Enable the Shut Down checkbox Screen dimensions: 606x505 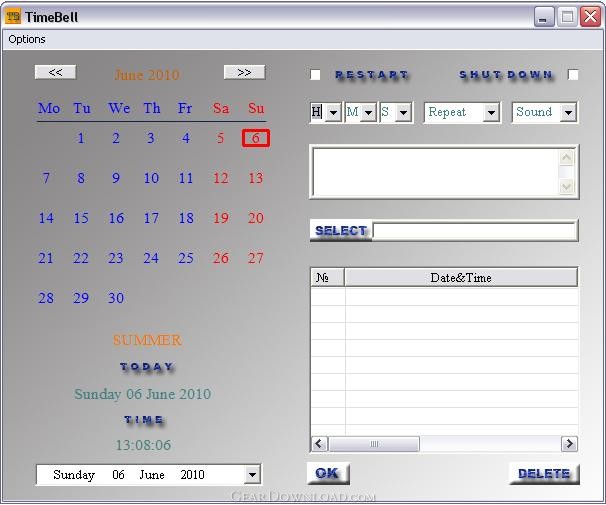573,75
